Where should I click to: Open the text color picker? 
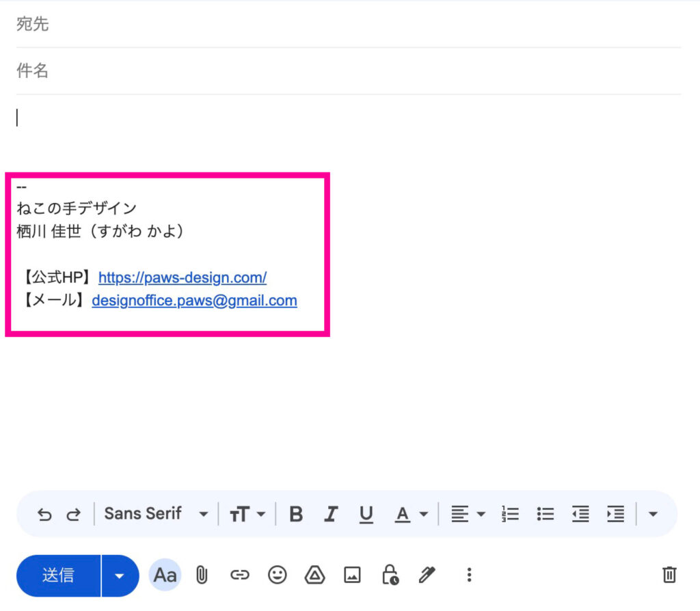click(x=411, y=514)
